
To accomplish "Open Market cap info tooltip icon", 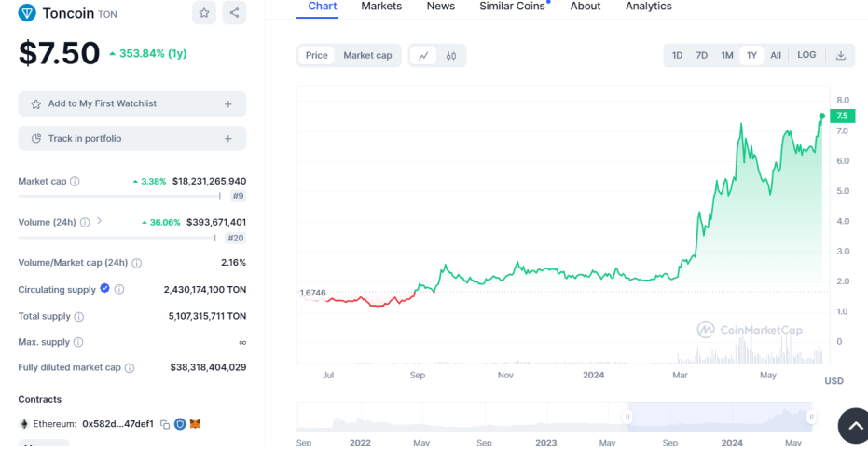I will [x=75, y=182].
